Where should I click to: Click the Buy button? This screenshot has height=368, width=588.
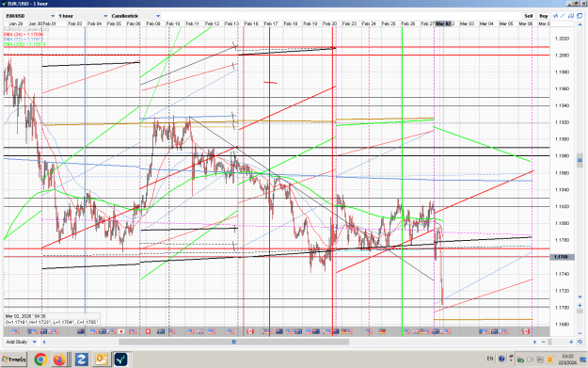tap(544, 16)
